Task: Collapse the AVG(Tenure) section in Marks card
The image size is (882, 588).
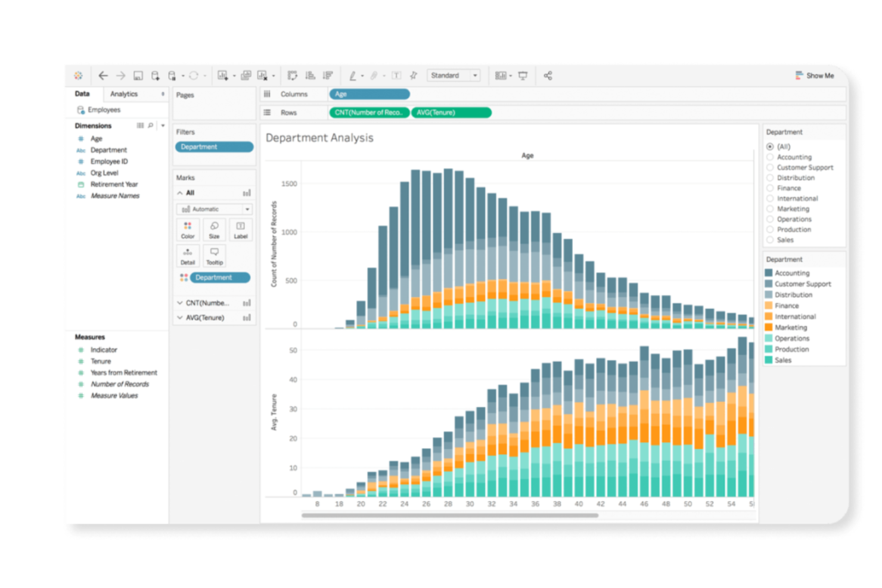Action: coord(179,318)
